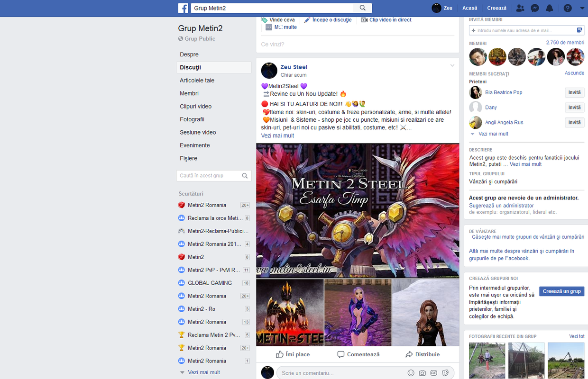The width and height of the screenshot is (588, 379).
Task: Open the Facebook home logo
Action: pos(183,8)
